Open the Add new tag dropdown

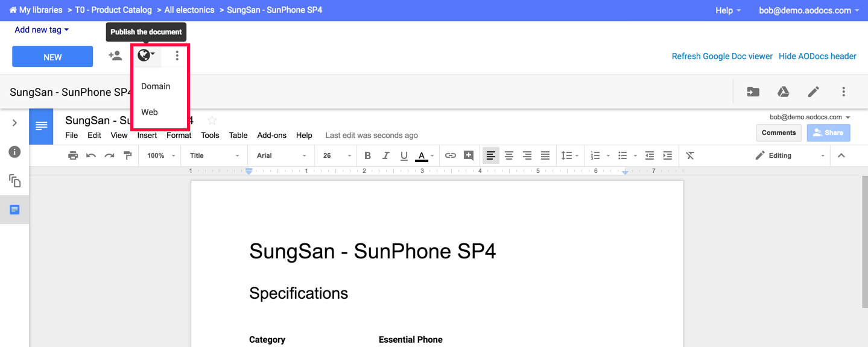pyautogui.click(x=42, y=30)
